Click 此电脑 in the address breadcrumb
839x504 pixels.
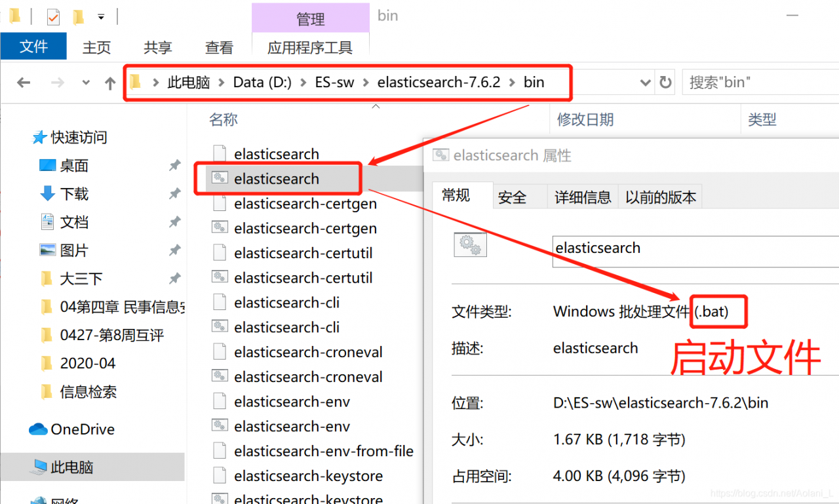click(x=189, y=83)
